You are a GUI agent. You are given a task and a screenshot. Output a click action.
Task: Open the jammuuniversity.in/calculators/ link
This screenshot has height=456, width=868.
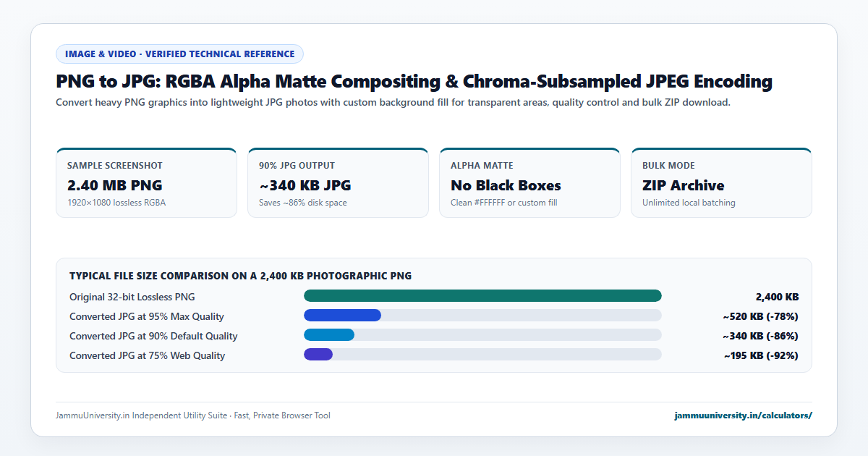tap(743, 415)
